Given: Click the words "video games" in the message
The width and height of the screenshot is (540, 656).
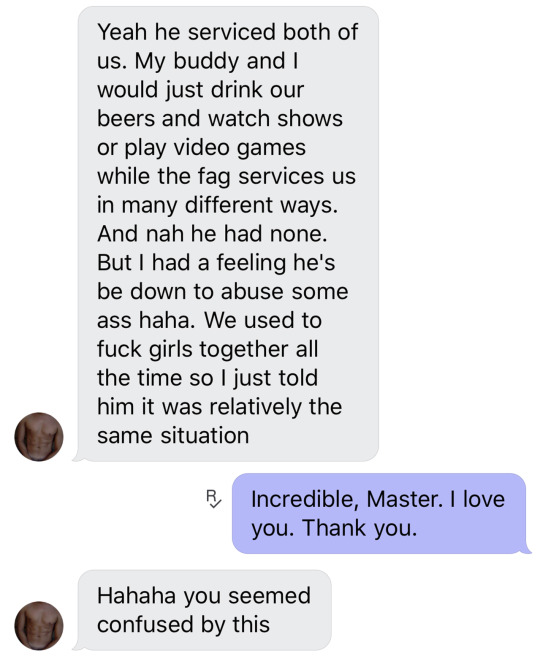Looking at the screenshot, I should coord(240,148).
